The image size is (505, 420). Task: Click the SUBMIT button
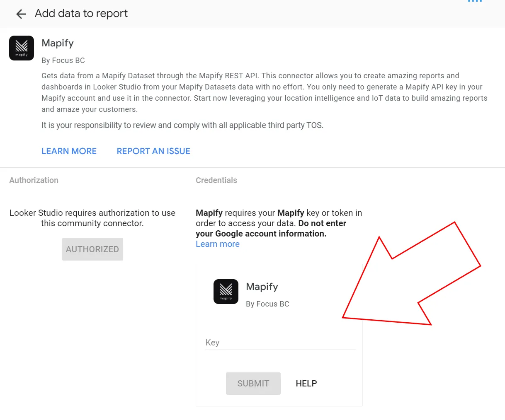[x=253, y=384]
